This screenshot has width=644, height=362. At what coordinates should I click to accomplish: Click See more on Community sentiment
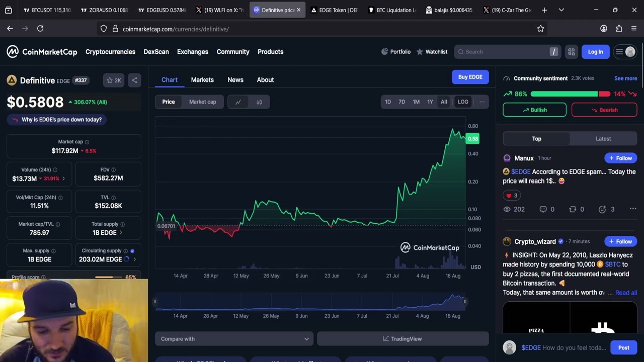[x=625, y=78]
